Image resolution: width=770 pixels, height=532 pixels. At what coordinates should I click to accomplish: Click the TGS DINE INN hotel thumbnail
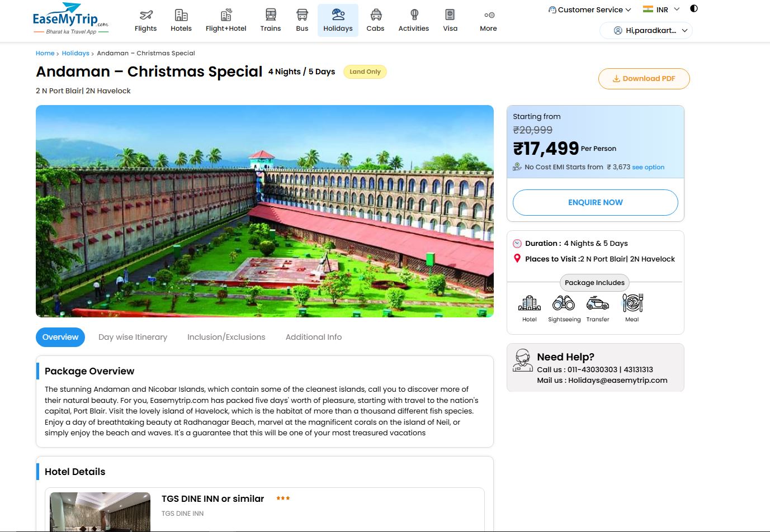click(100, 512)
